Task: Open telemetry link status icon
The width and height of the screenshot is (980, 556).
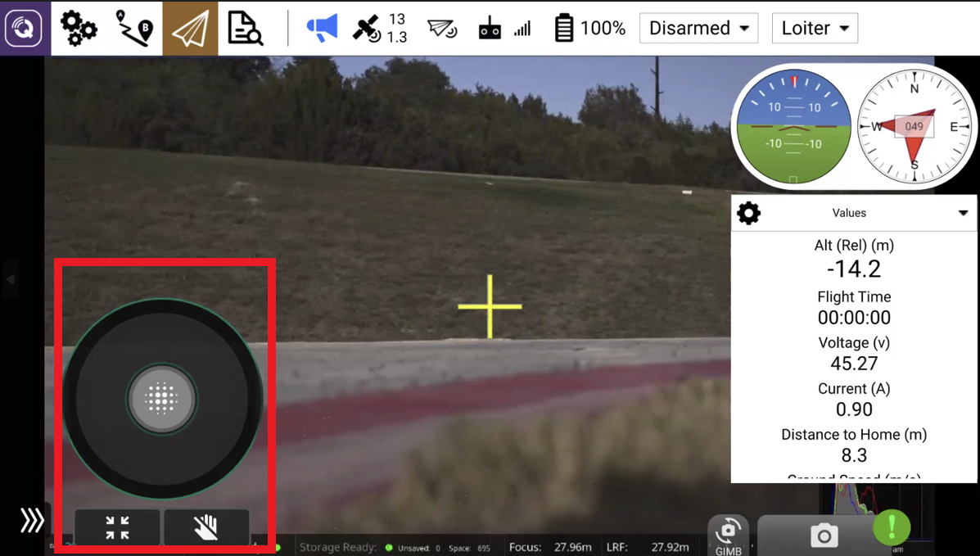Action: 442,29
